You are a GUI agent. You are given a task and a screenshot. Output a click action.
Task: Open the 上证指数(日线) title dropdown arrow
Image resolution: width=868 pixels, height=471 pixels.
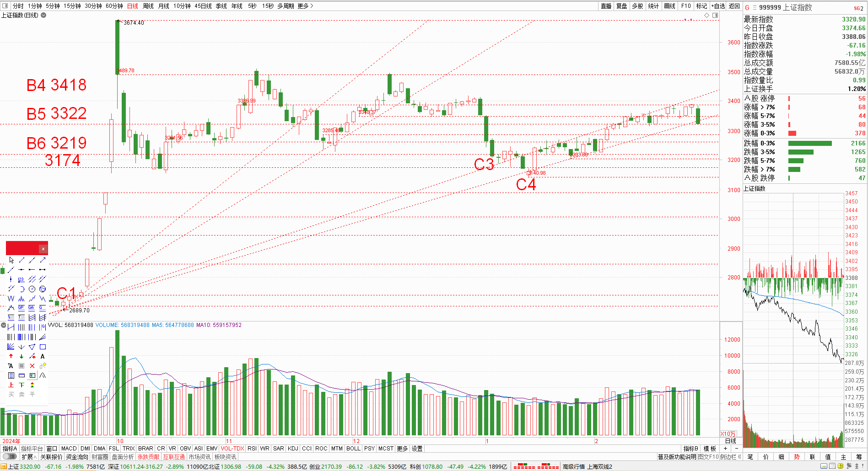point(44,15)
